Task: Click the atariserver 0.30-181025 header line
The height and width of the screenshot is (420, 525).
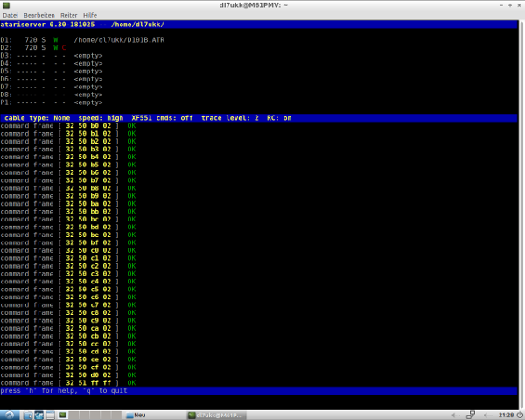Action: tap(258, 24)
